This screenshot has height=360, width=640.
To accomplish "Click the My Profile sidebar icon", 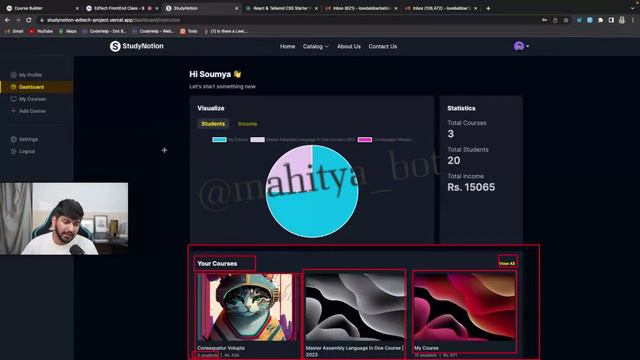I will [13, 75].
